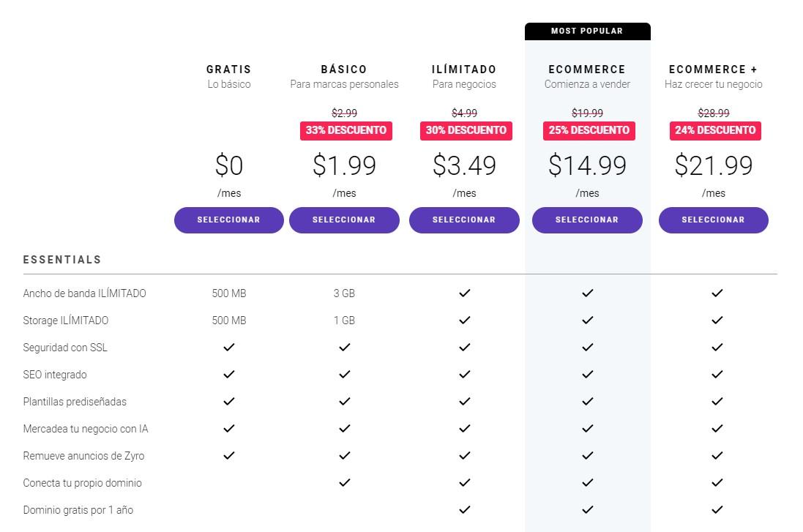The width and height of the screenshot is (803, 532).
Task: Click the Mercadea tu negocio con IA checkmark under Gratis
Action: (228, 428)
